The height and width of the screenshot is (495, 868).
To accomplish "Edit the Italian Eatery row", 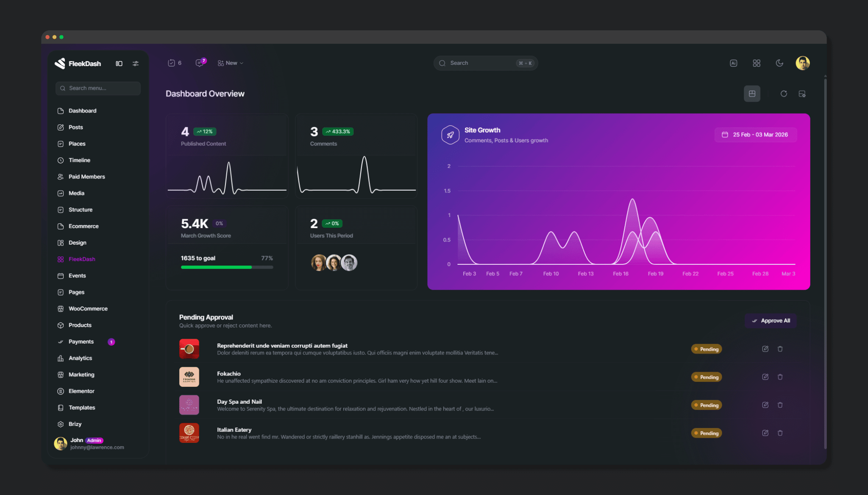I will coord(765,433).
